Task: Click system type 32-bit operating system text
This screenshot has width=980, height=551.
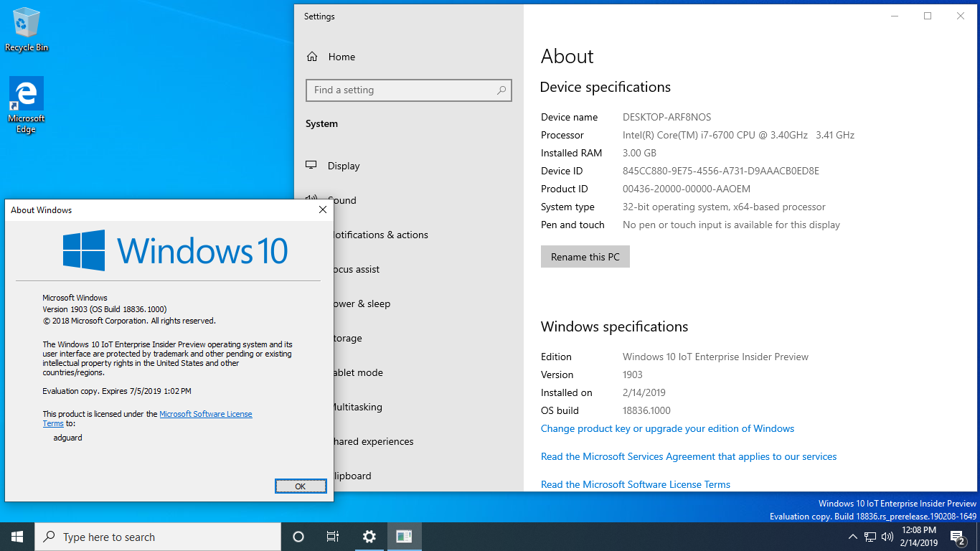Action: pos(724,207)
